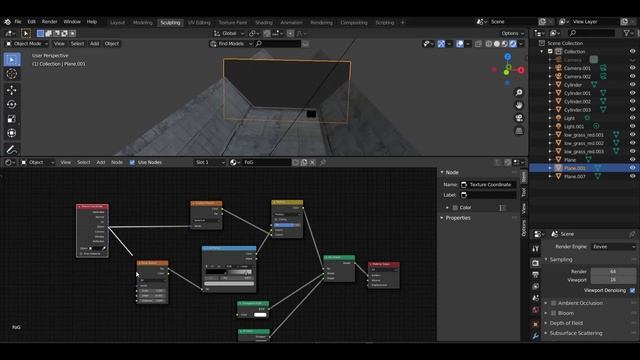
Task: Unlink FoG material with X icon
Action: [312, 162]
